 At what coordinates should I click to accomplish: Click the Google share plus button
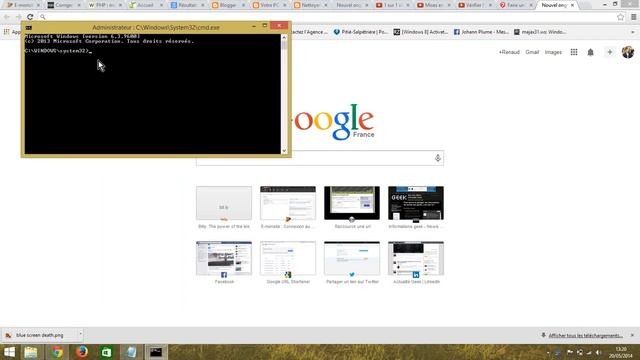coord(609,52)
